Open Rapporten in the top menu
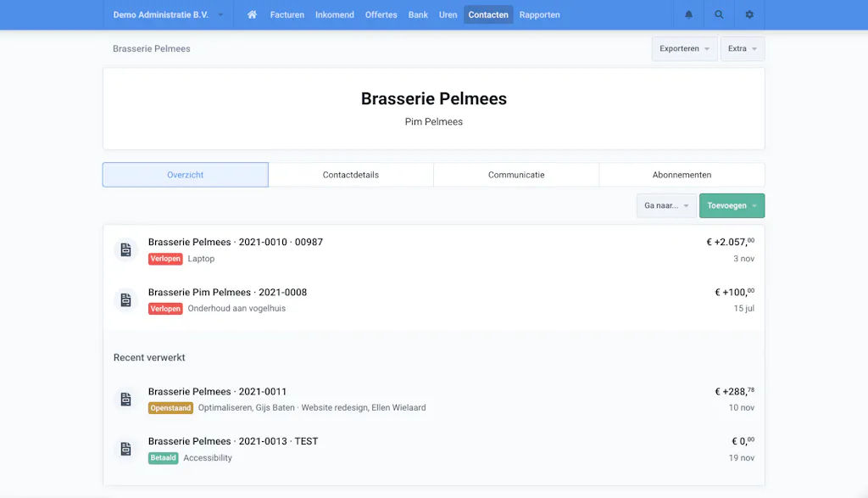 click(540, 15)
